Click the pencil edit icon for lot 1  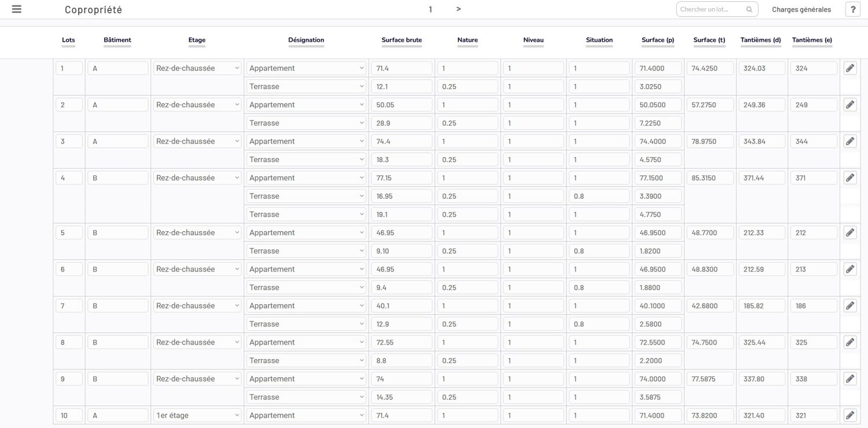849,68
